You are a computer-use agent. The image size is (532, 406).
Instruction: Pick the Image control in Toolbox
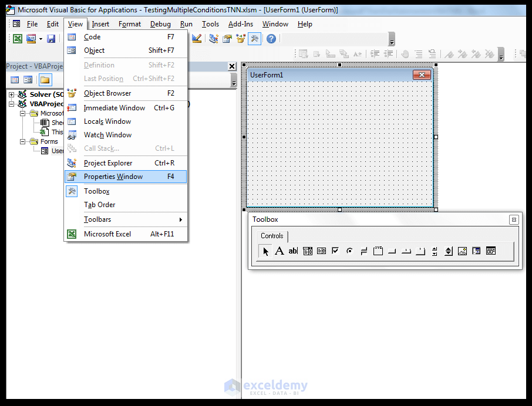click(x=463, y=251)
